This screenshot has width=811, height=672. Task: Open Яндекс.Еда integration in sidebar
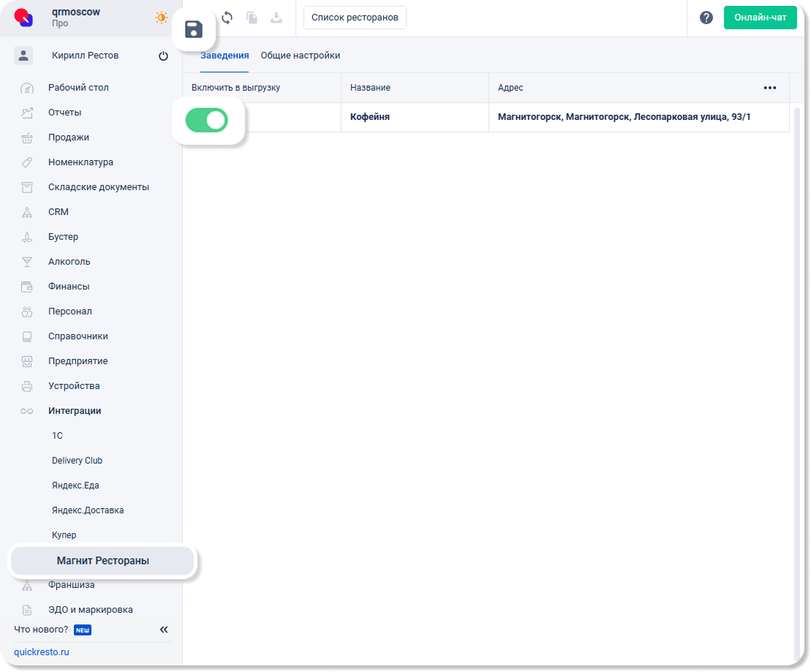pyautogui.click(x=75, y=486)
